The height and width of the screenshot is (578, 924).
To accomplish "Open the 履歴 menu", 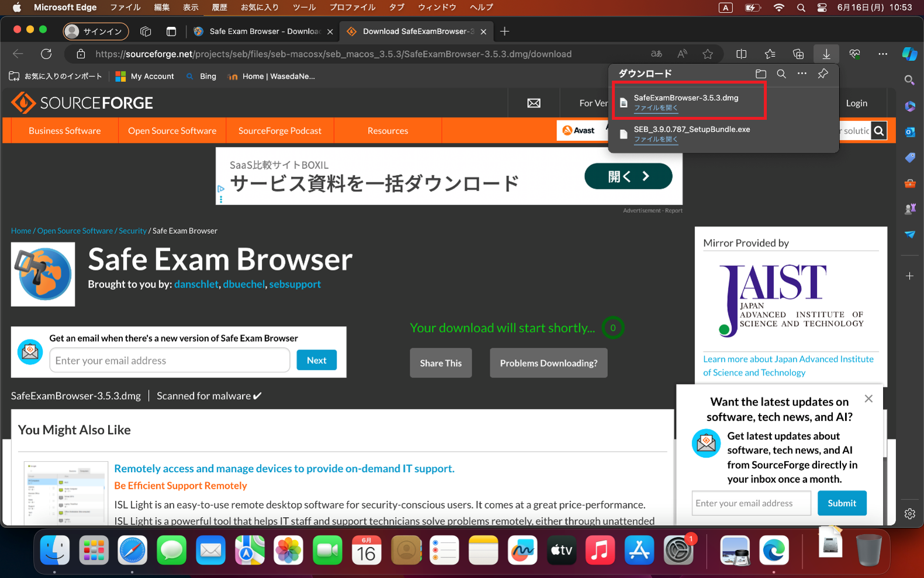I will [x=219, y=7].
